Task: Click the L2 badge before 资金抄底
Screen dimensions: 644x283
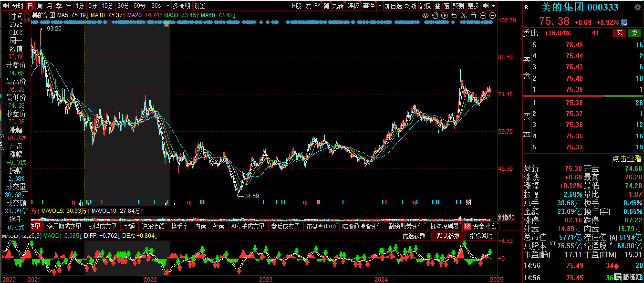Action: click(467, 226)
